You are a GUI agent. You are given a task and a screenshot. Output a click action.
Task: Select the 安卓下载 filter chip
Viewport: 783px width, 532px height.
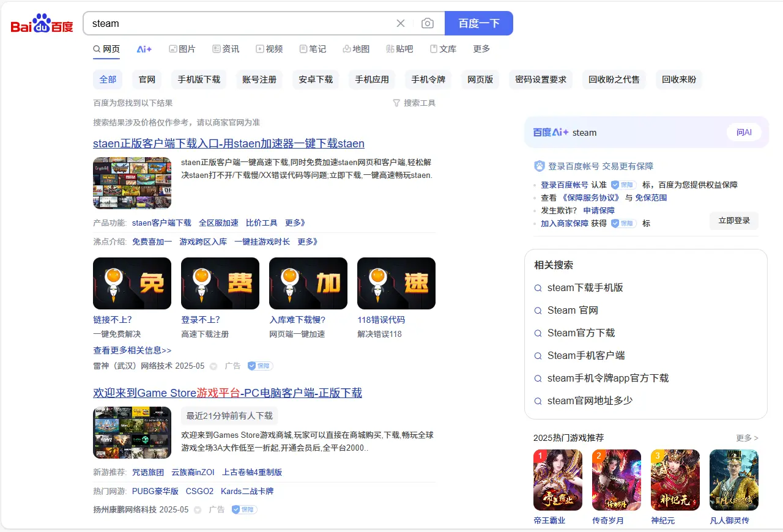click(316, 79)
